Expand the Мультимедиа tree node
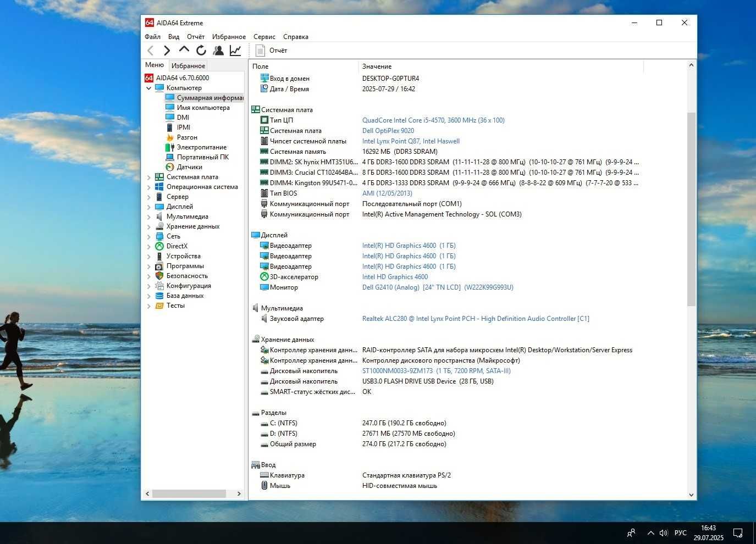This screenshot has width=756, height=544. pos(149,217)
